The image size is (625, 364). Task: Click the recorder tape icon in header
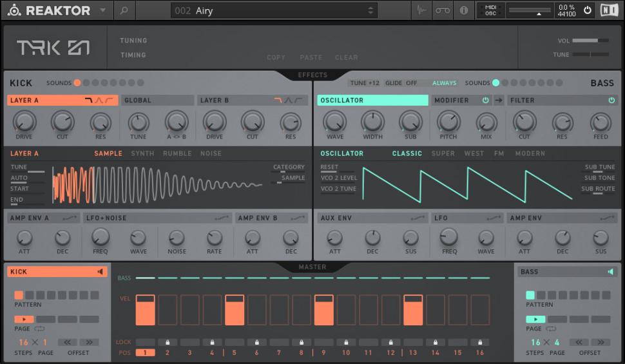click(442, 10)
